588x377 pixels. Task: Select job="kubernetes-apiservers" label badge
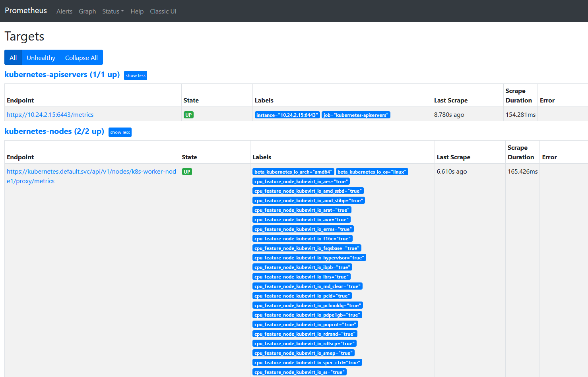pyautogui.click(x=356, y=115)
